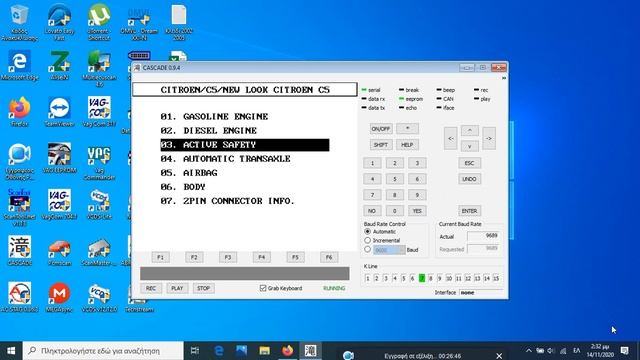Toggle K Line pin 1

click(x=367, y=278)
